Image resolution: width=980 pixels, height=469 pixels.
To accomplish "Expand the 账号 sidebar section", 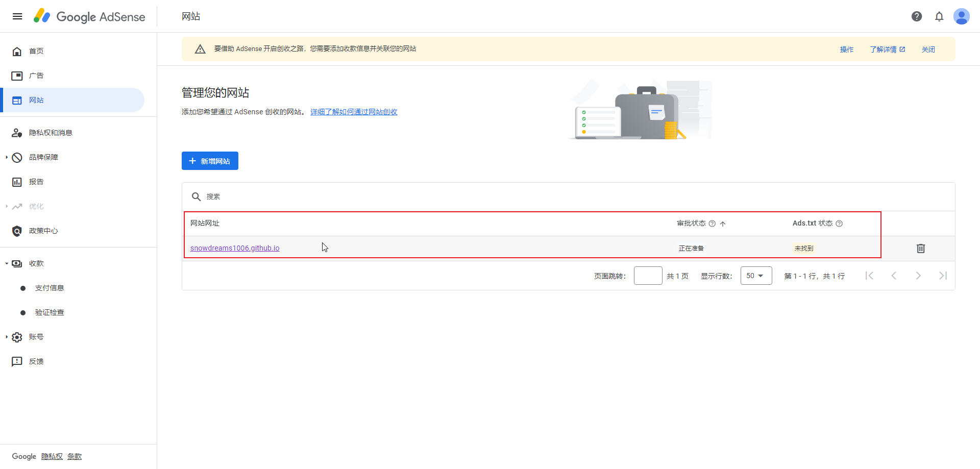I will coord(7,337).
